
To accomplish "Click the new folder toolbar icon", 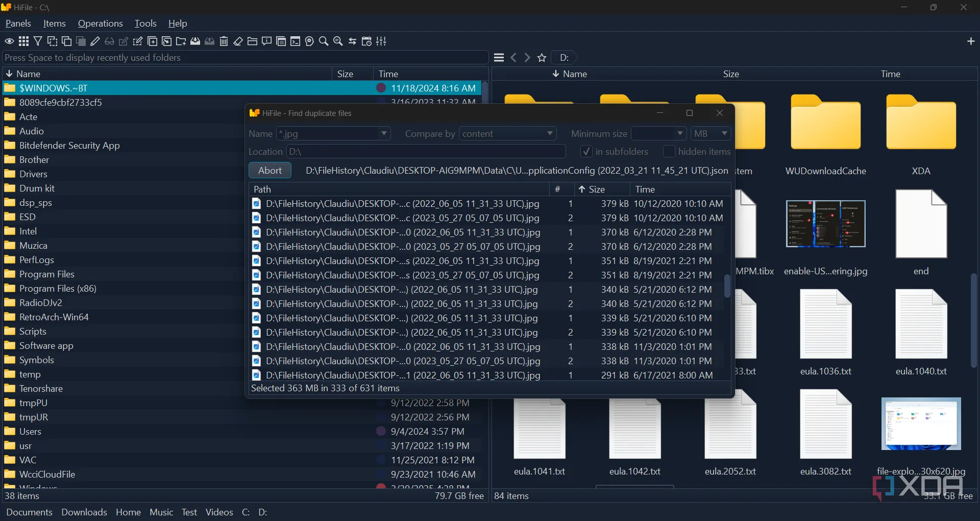I will click(181, 41).
